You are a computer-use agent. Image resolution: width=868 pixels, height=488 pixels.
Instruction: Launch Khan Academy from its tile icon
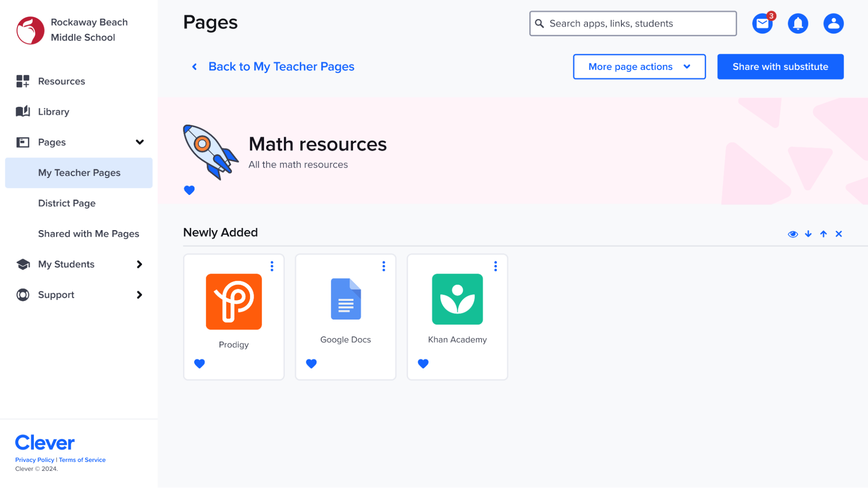tap(457, 300)
